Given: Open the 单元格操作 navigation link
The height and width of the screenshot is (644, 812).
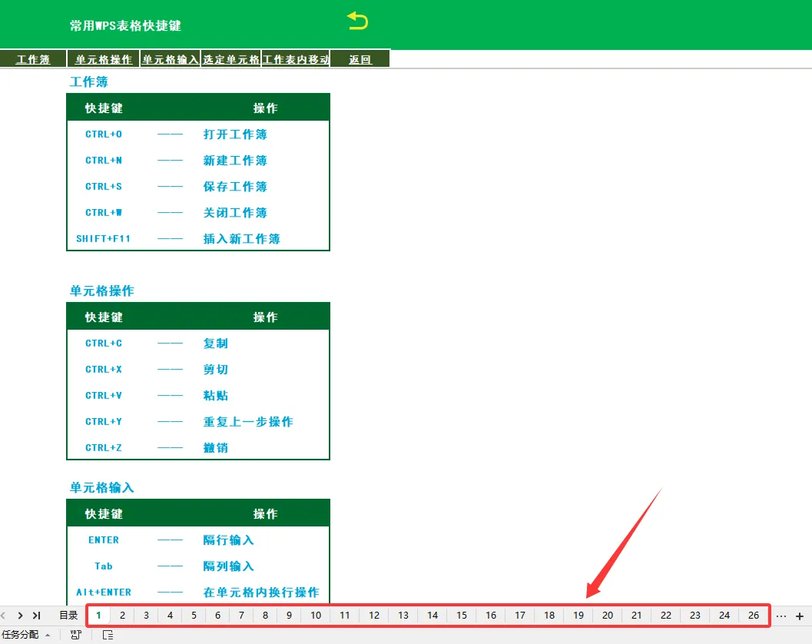Looking at the screenshot, I should coord(104,59).
